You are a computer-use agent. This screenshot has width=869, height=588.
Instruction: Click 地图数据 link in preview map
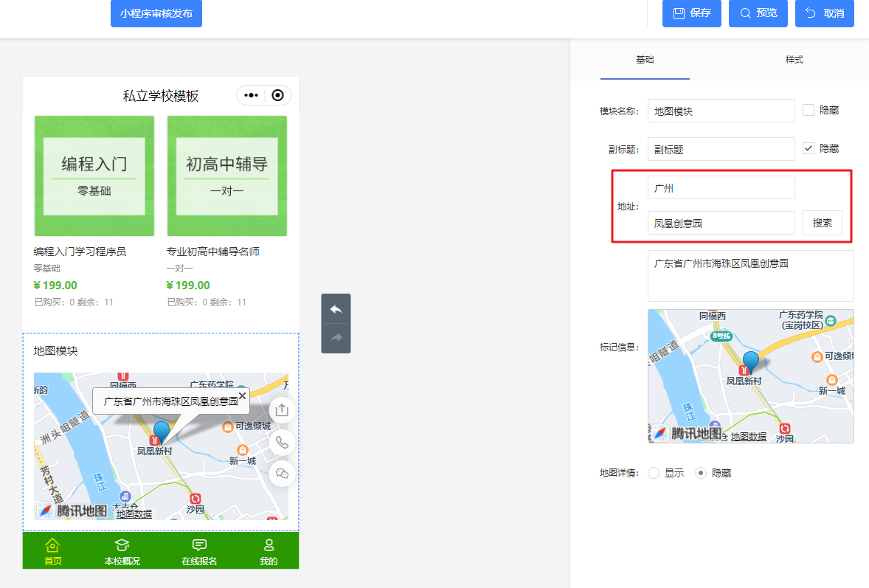point(134,513)
